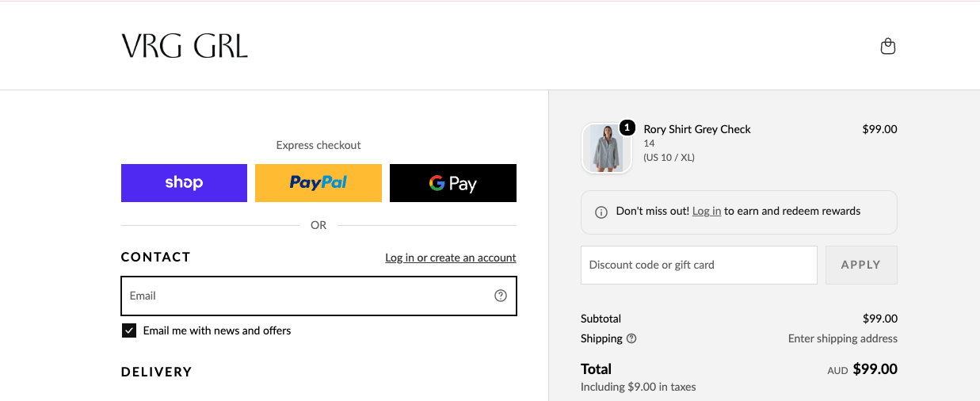Click the Apply discount button
The width and height of the screenshot is (980, 401).
(x=861, y=265)
